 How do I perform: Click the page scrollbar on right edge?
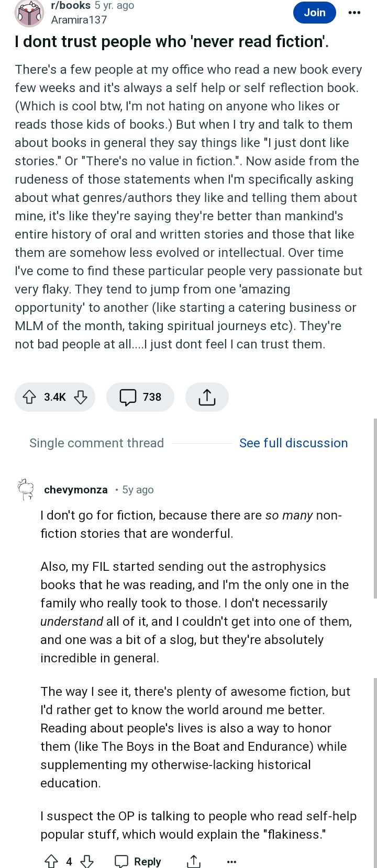(375, 508)
